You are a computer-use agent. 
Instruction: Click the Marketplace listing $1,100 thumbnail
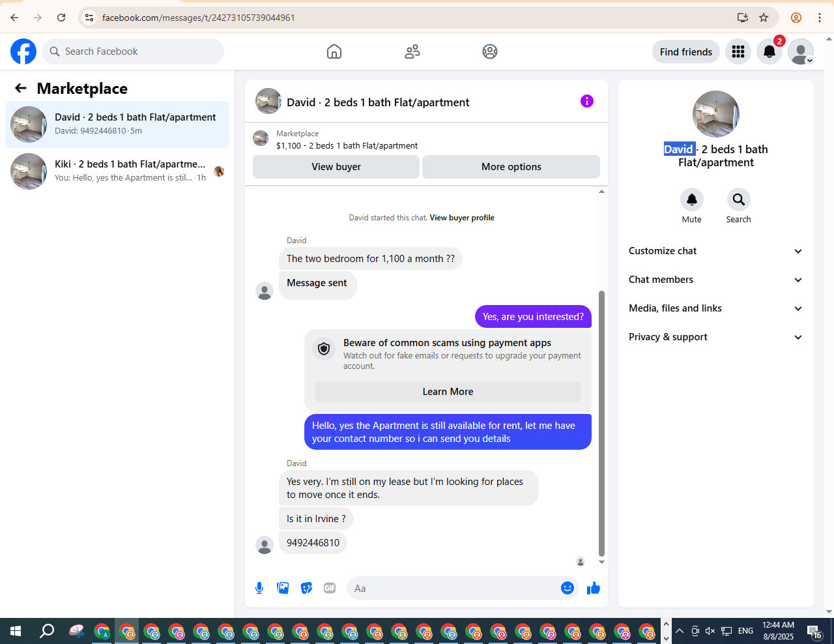261,138
